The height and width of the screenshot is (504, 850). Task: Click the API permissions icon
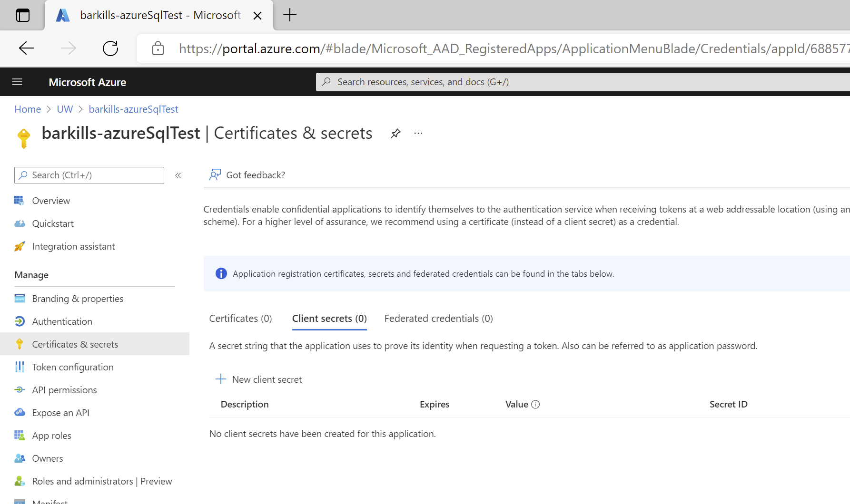20,390
